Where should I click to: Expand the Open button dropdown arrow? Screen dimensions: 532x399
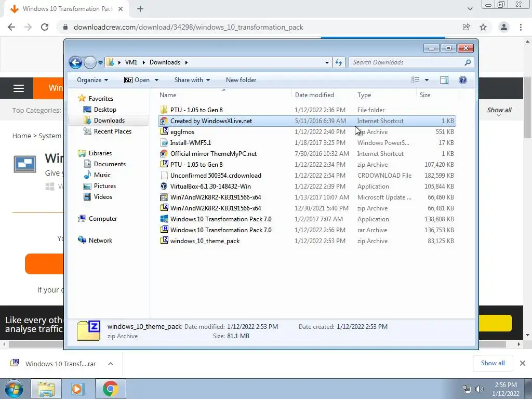tap(156, 80)
